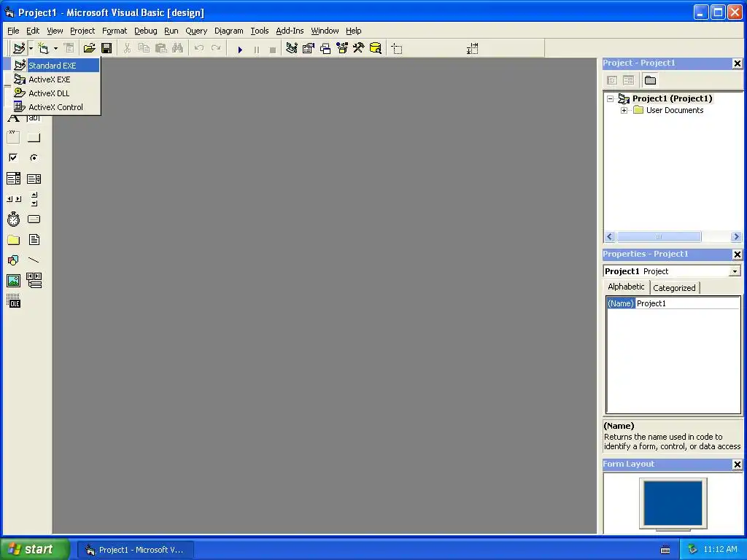Select the HScrollBar control in the toolbox

pyautogui.click(x=13, y=199)
